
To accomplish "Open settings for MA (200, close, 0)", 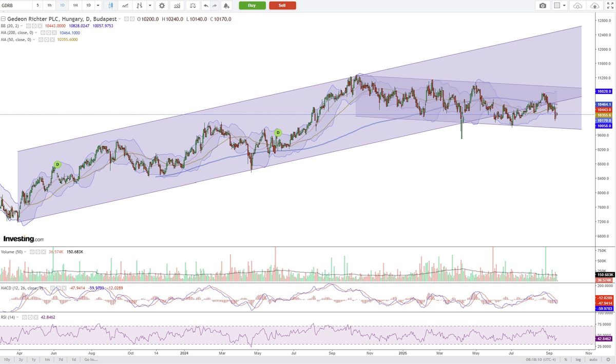I will point(50,33).
